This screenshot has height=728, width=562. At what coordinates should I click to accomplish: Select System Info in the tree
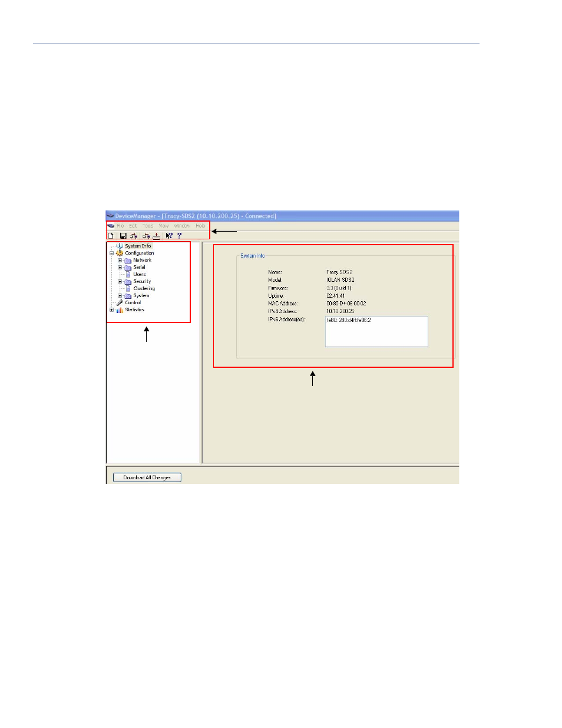click(x=138, y=246)
